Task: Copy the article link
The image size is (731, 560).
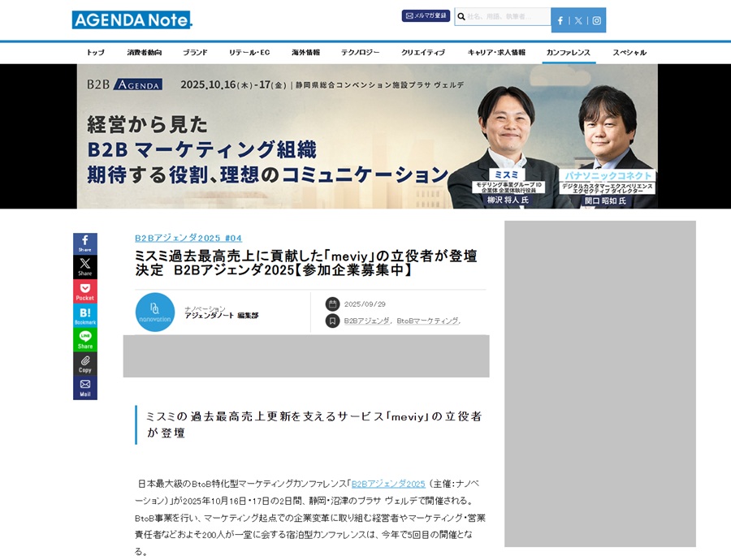Action: pos(85,364)
